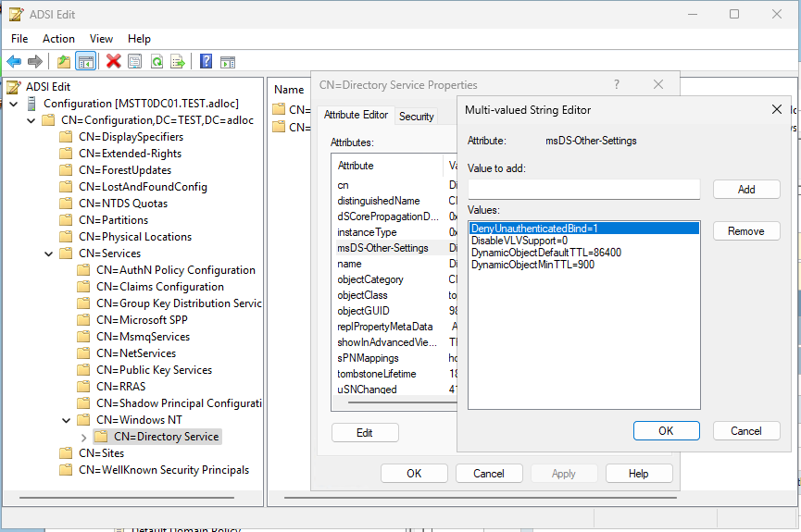Expand the CN=Directory Service tree node

click(x=84, y=437)
